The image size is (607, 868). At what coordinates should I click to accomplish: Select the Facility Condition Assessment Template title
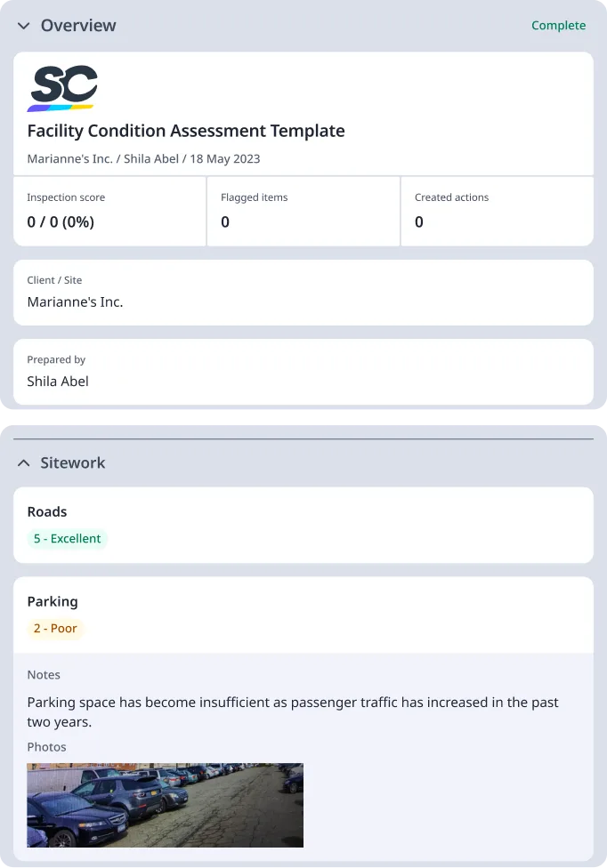pyautogui.click(x=186, y=131)
